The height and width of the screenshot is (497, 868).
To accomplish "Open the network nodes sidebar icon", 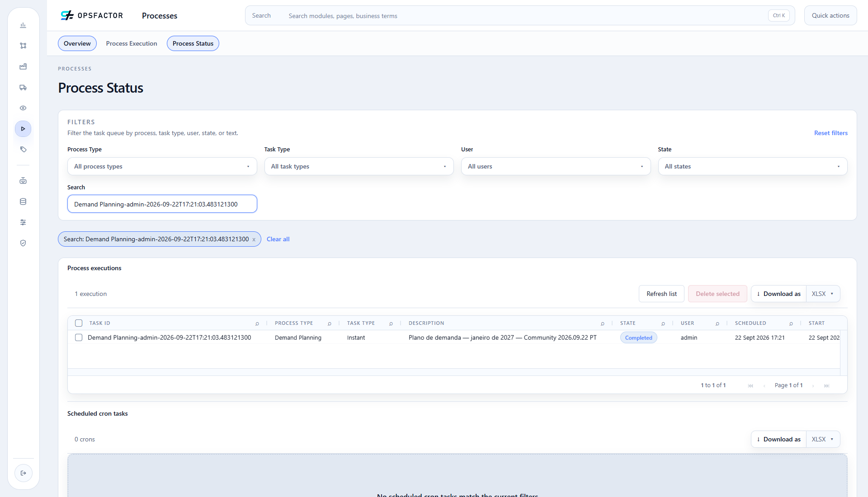I will coord(23,46).
